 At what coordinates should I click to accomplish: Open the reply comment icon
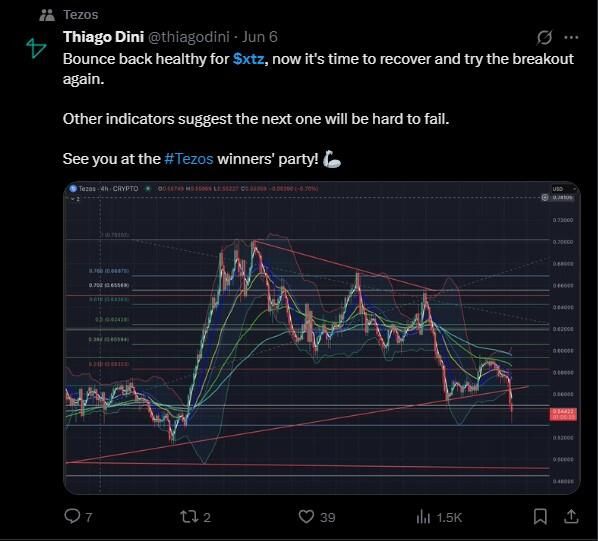click(x=72, y=517)
